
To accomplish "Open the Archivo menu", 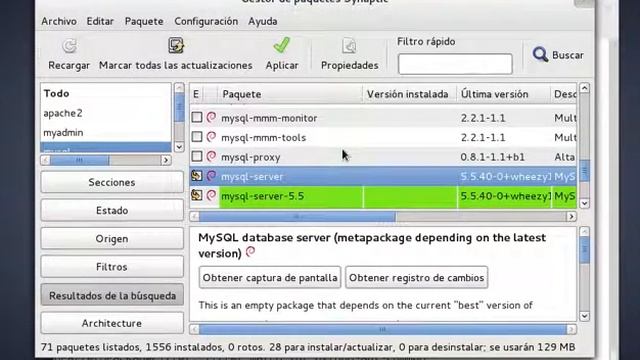I will [59, 21].
